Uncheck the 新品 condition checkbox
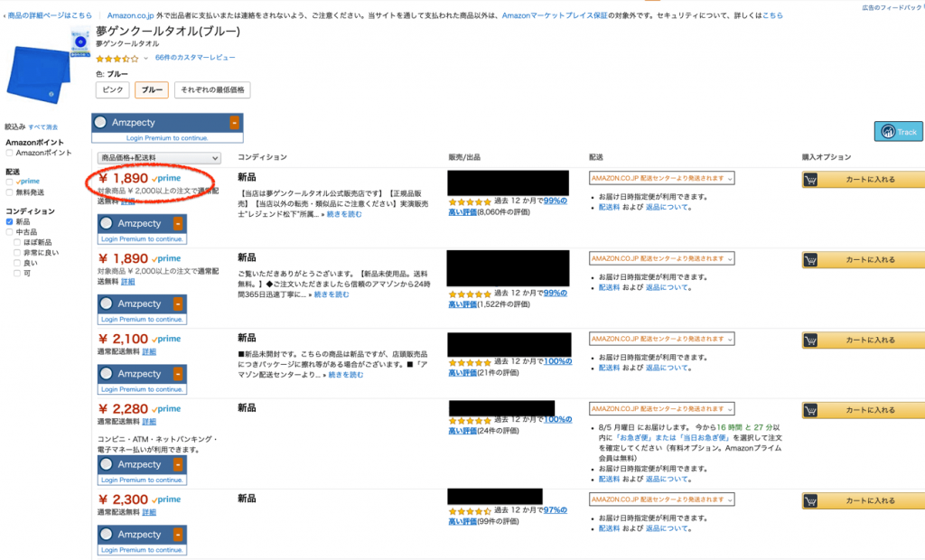 (9, 222)
